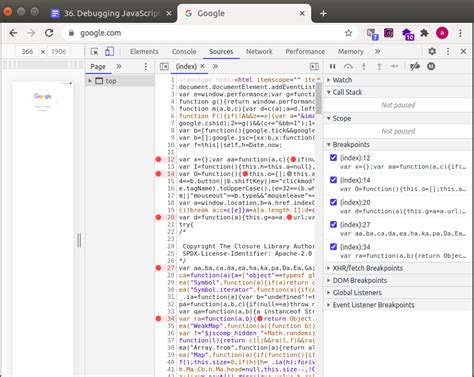Deactivate all breakpoints
This screenshot has width=474, height=377.
415,67
